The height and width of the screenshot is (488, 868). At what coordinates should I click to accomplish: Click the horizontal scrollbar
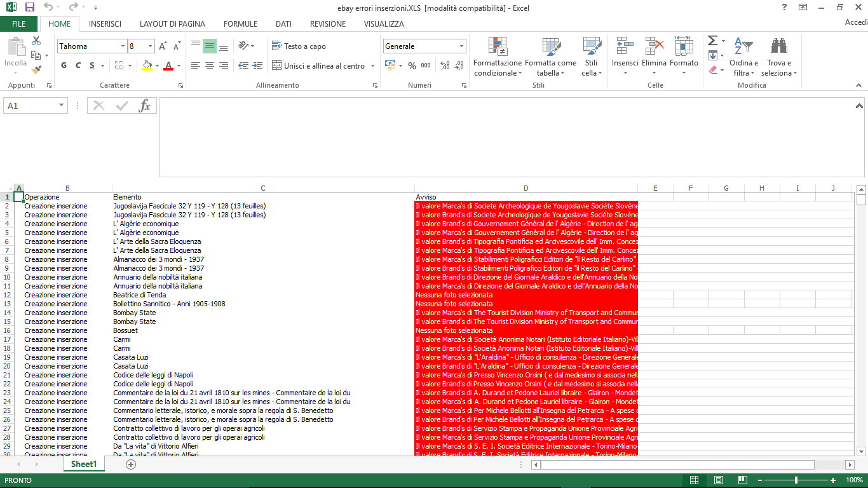pyautogui.click(x=677, y=464)
